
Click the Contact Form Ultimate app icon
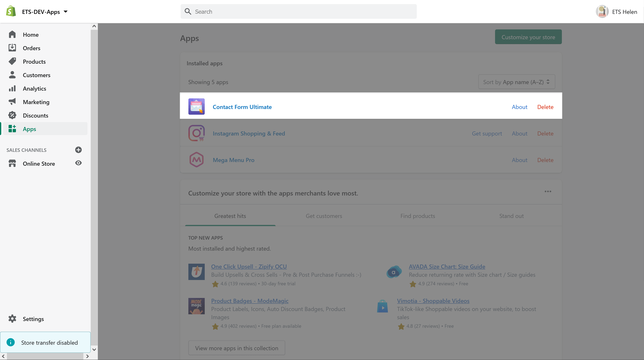click(x=196, y=107)
